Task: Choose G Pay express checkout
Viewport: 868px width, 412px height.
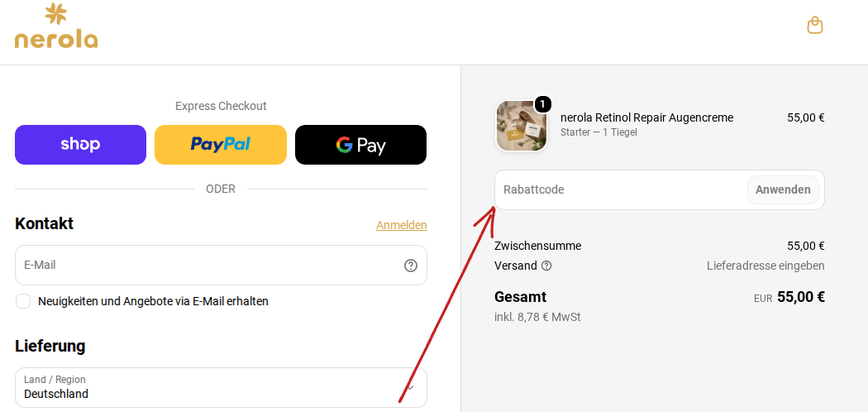Action: [x=361, y=145]
